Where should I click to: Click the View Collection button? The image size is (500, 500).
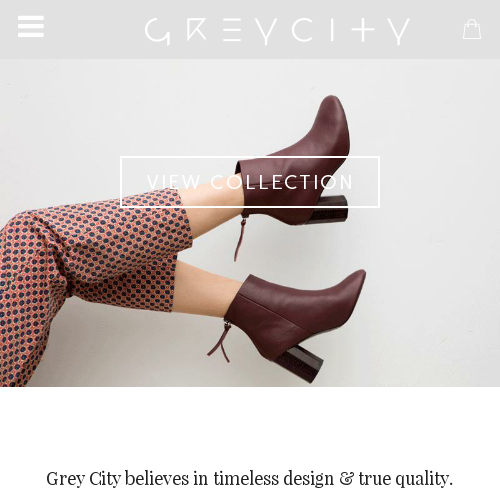(x=250, y=182)
